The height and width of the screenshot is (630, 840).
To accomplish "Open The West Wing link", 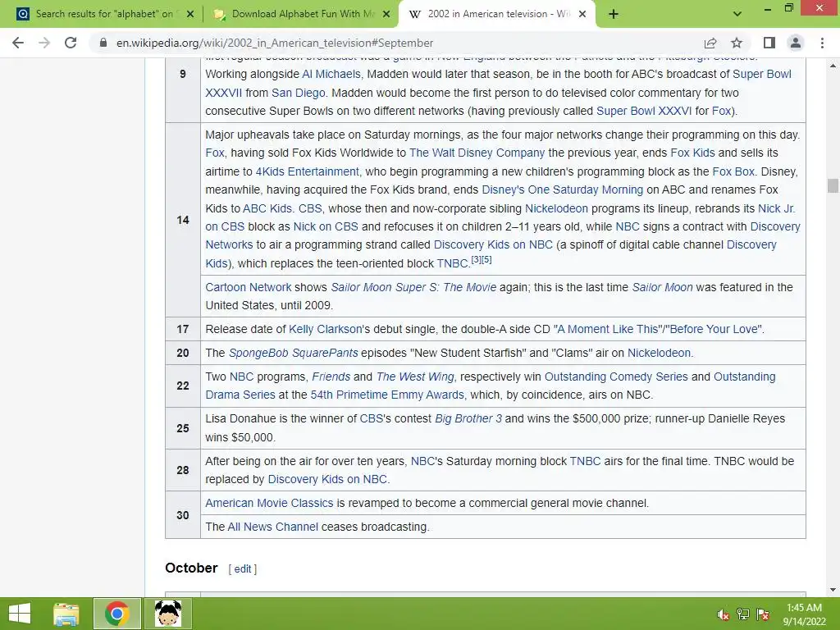I will pyautogui.click(x=414, y=377).
